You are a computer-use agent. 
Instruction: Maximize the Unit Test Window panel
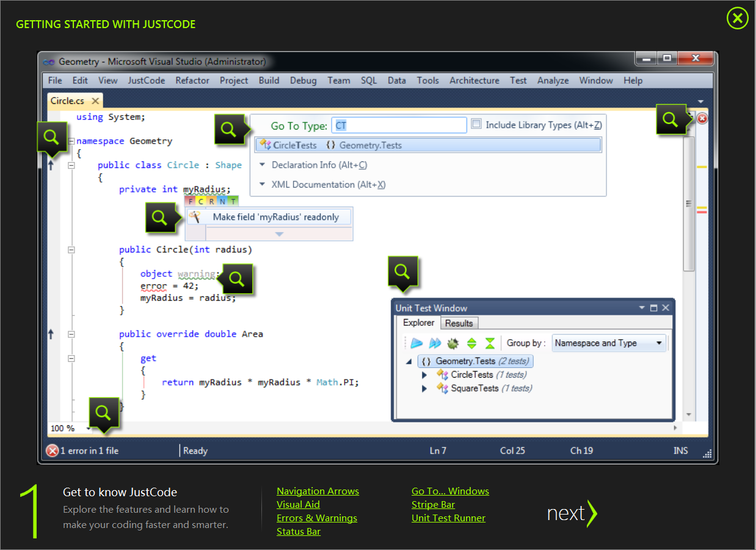653,308
